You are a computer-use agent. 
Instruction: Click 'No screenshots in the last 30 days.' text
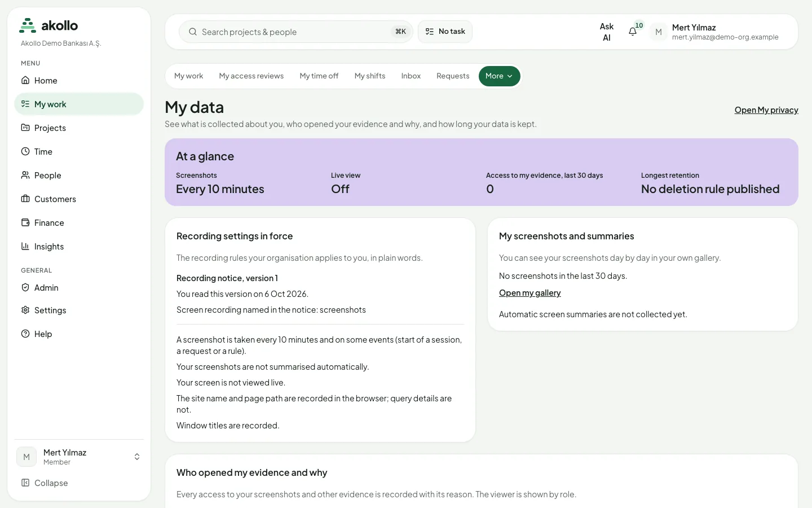[563, 276]
